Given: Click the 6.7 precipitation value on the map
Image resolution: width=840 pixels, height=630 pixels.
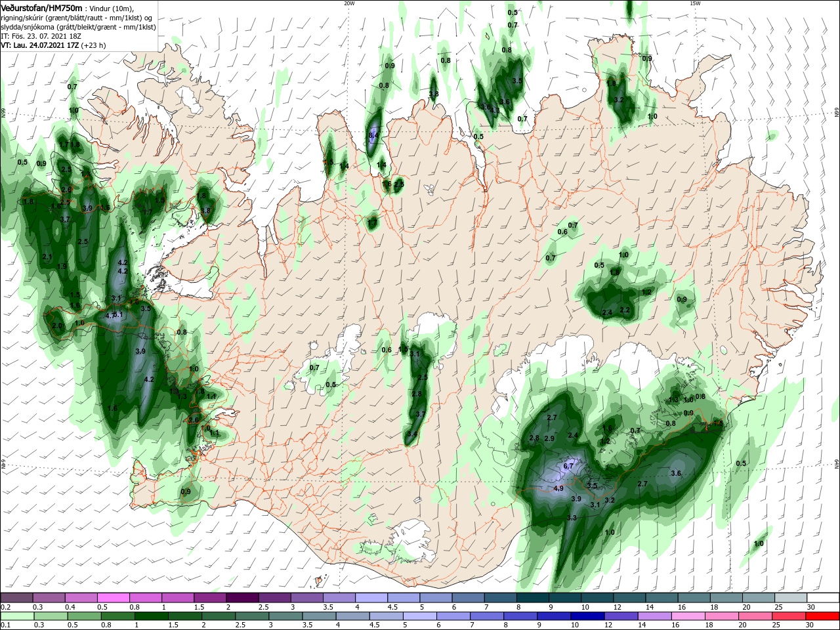Looking at the screenshot, I should click(569, 466).
